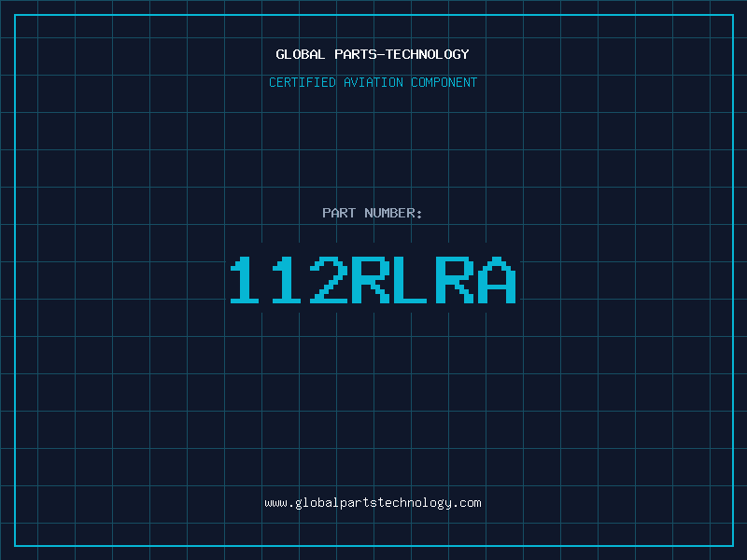Viewport: 747px width, 560px height.
Task: Select the letter L in part number
Action: pyautogui.click(x=414, y=280)
